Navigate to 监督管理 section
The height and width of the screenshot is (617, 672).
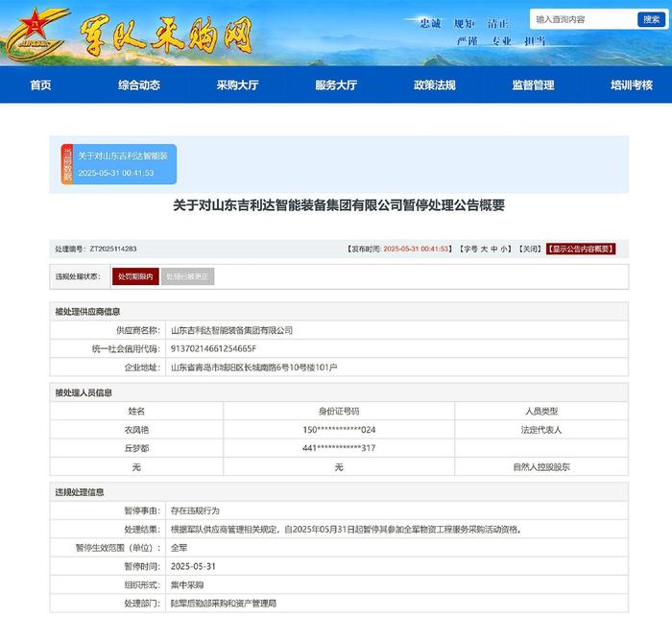[533, 84]
